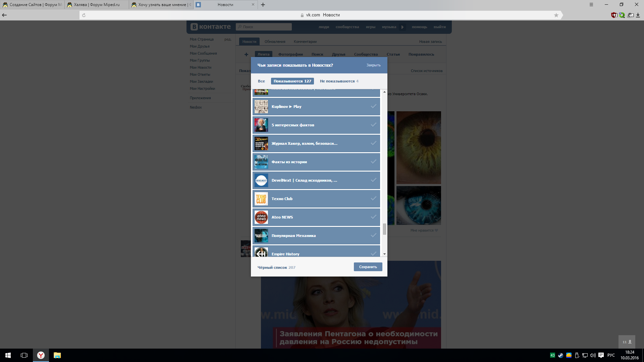Viewport: 644px width, 362px height.
Task: Open the red shield extension icon
Action: pos(614,15)
